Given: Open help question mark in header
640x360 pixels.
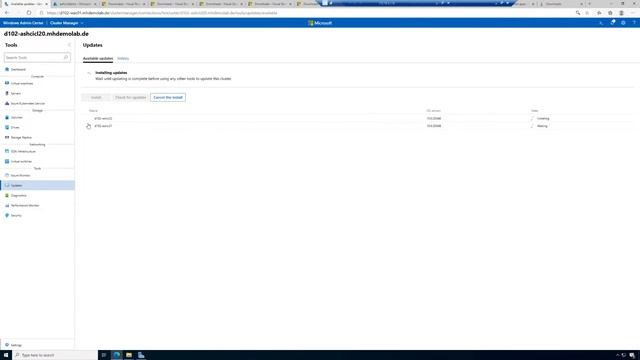Looking at the screenshot, I should tap(634, 23).
